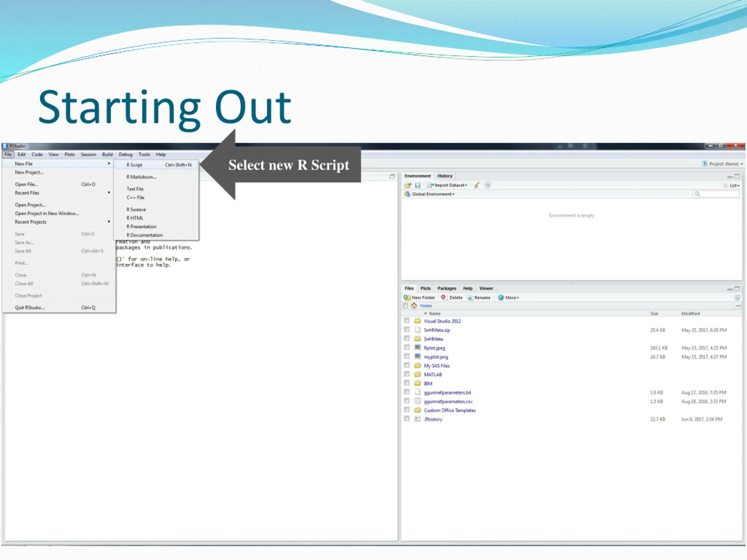747x560 pixels.
Task: Tick the checkbox beside MATLAB folder
Action: click(x=407, y=374)
